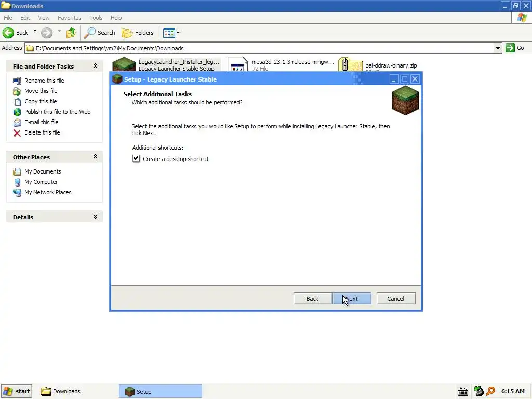Click the My Computer icon in sidebar

(x=17, y=182)
